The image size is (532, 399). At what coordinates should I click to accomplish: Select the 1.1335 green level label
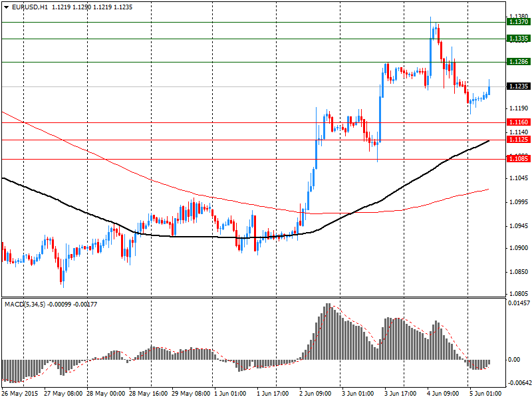tap(518, 39)
